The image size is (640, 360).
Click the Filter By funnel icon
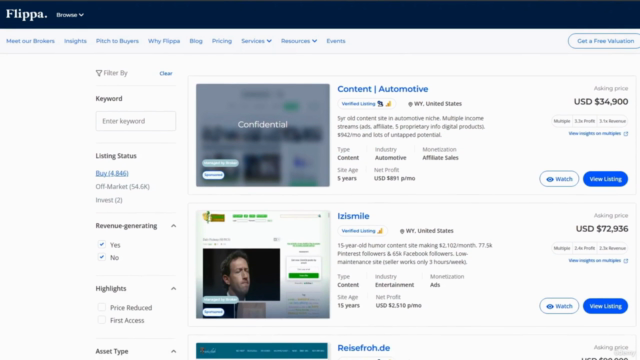[99, 73]
